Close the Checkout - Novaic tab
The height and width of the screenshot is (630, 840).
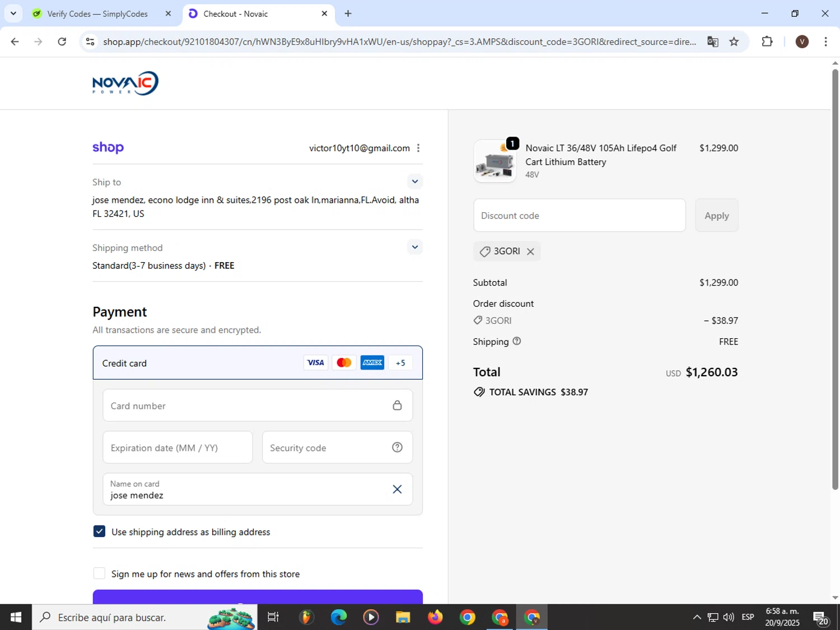(324, 13)
